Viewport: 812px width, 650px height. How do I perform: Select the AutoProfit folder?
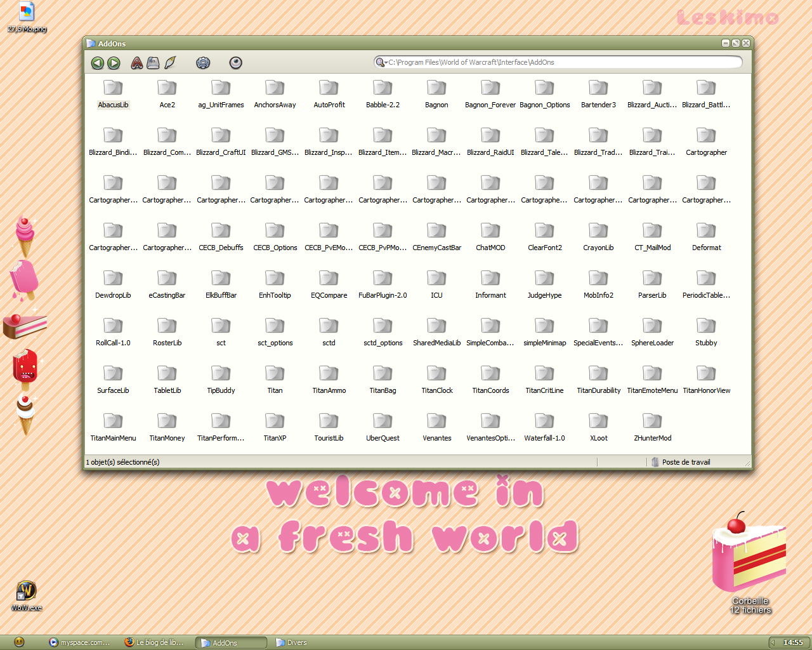[329, 95]
